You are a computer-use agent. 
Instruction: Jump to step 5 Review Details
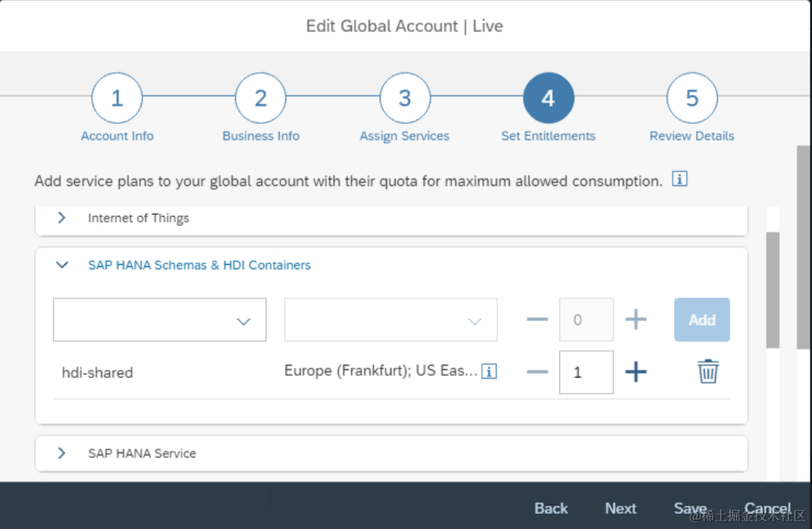[x=692, y=99]
